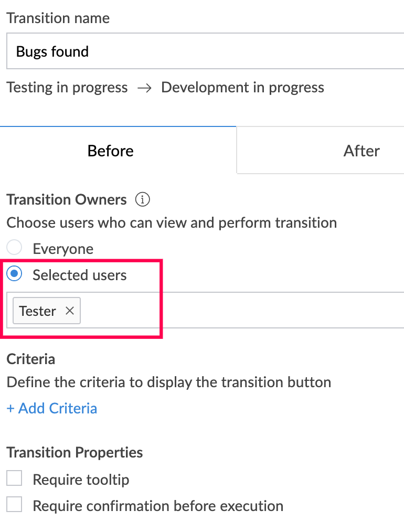Click the Criteria section heading
404x532 pixels.
[x=31, y=359]
